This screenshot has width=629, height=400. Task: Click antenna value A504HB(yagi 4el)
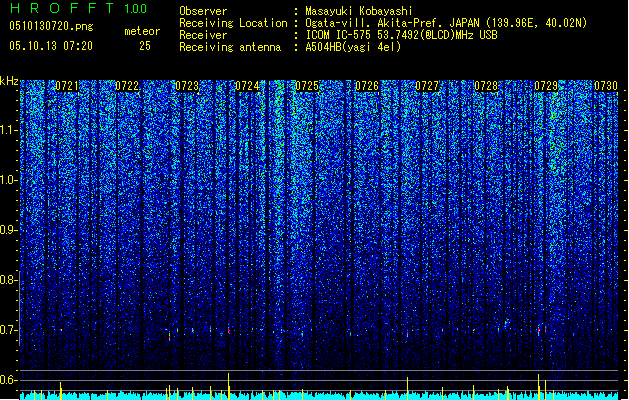coord(353,47)
